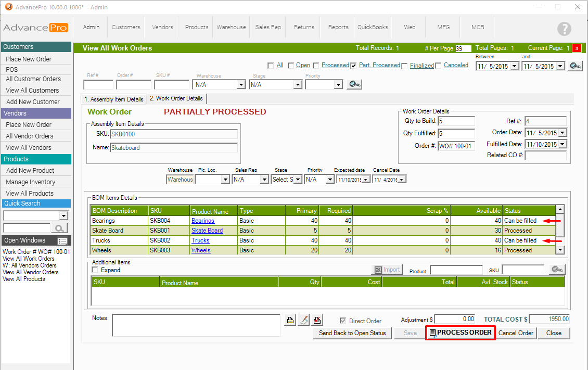This screenshot has width=588, height=370.
Task: Click the date range search key icon
Action: pos(574,66)
